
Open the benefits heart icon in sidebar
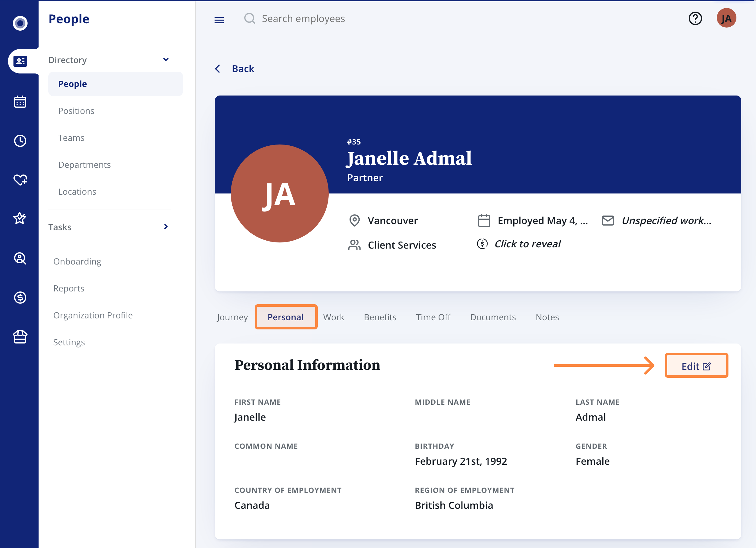(20, 180)
